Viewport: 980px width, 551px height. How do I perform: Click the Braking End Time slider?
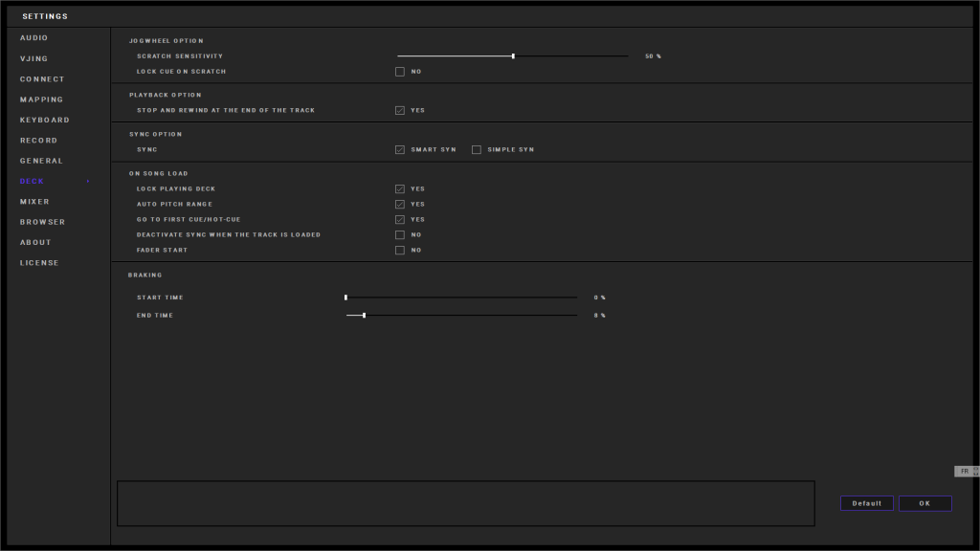[x=364, y=315]
